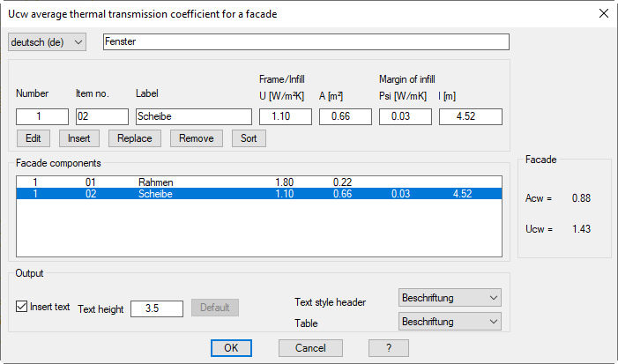Select the Scheibe row in list
618x364 pixels.
(156, 194)
